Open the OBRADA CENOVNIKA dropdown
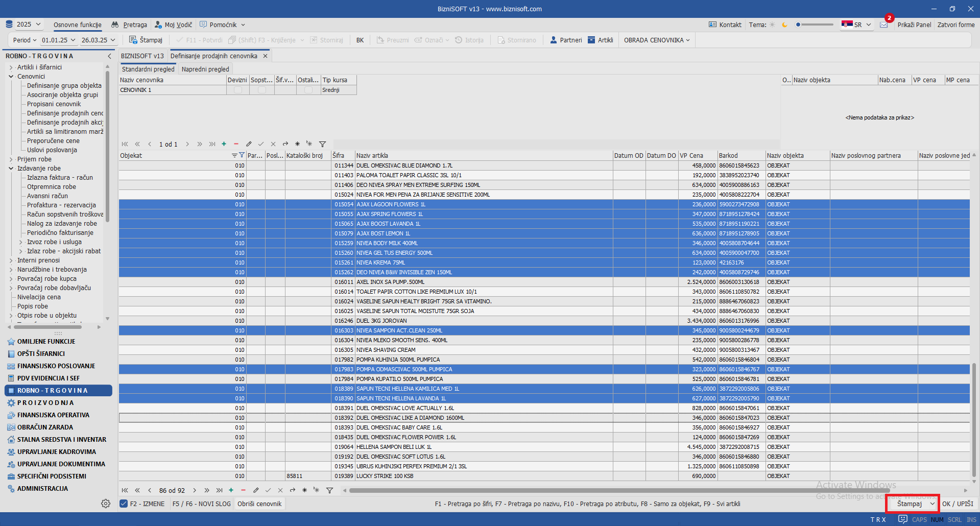Image resolution: width=980 pixels, height=526 pixels. click(x=656, y=40)
